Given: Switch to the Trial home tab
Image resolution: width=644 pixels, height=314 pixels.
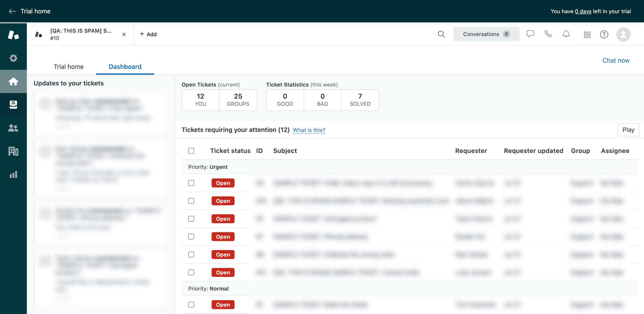Looking at the screenshot, I should click(68, 67).
